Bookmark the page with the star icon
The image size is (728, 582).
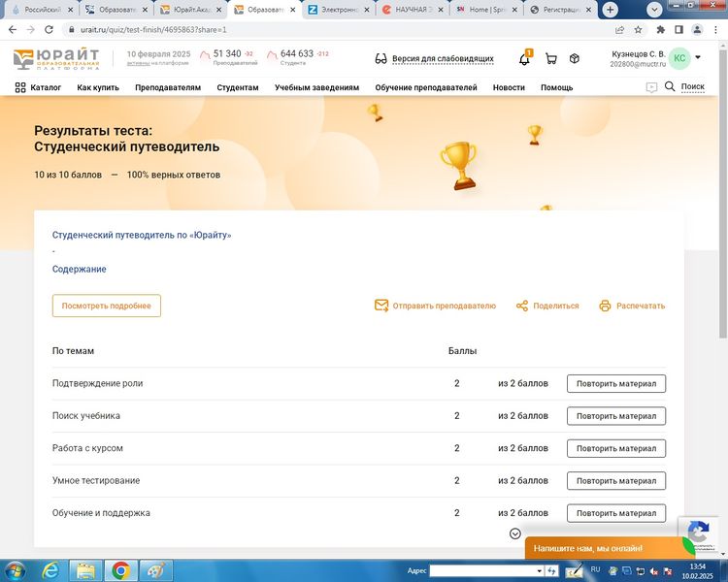pyautogui.click(x=639, y=30)
